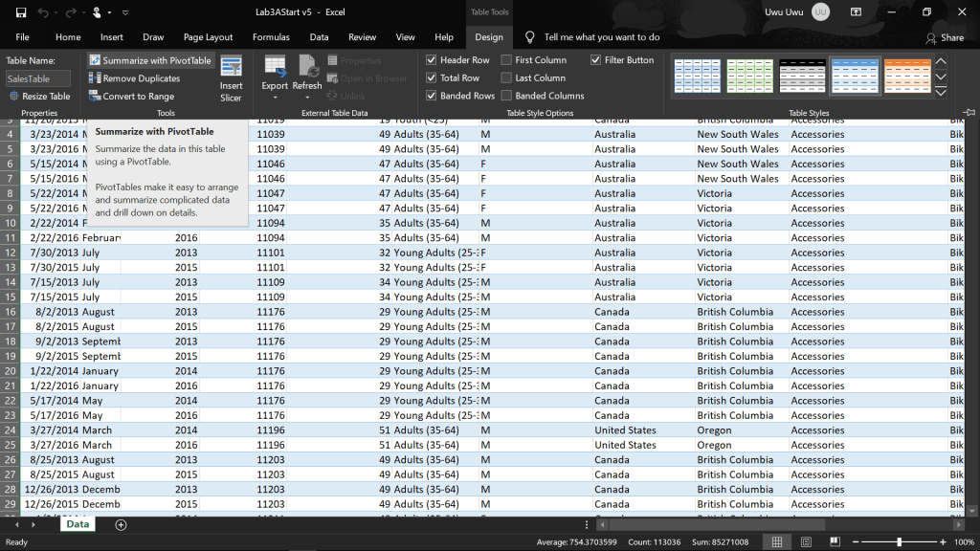
Task: Click Summarize with PivotTable
Action: [x=150, y=60]
